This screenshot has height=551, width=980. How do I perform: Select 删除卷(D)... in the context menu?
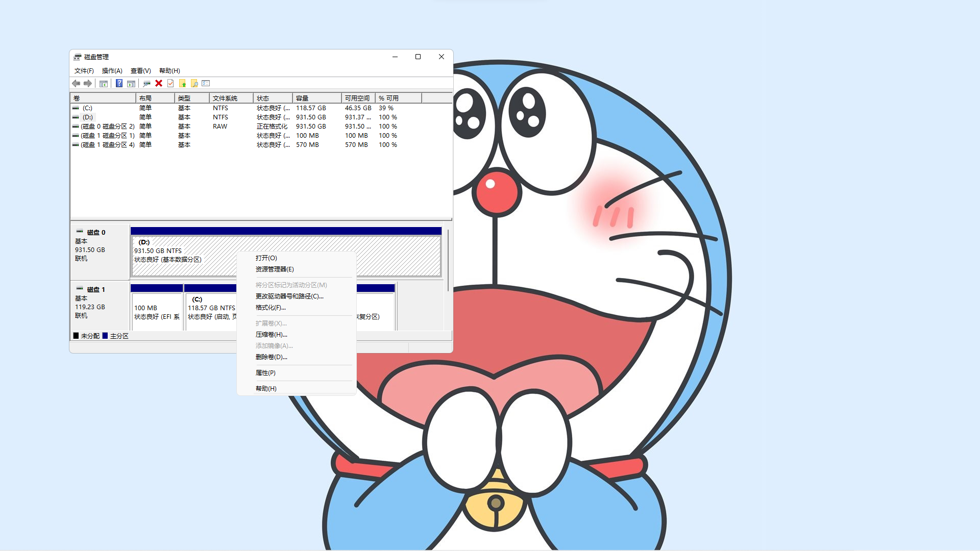[272, 357]
